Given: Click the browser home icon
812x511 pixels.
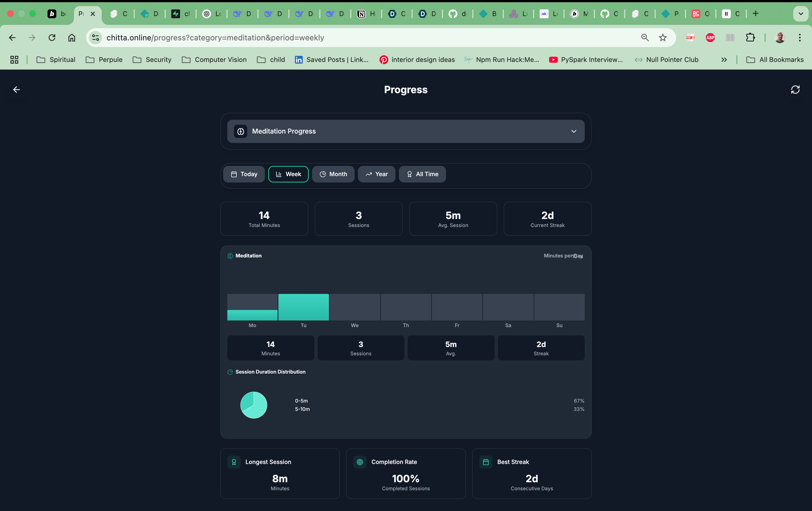Looking at the screenshot, I should [x=72, y=37].
